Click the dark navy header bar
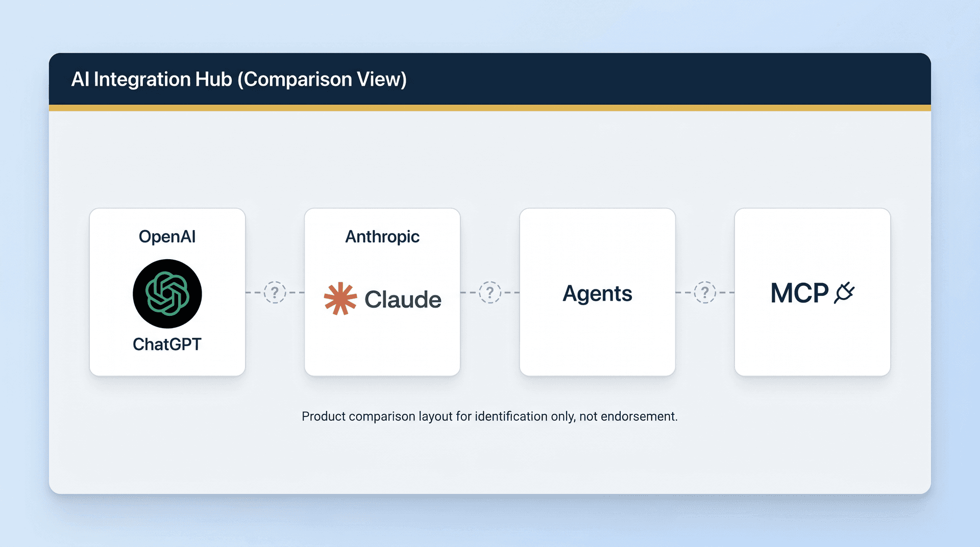 click(x=490, y=79)
